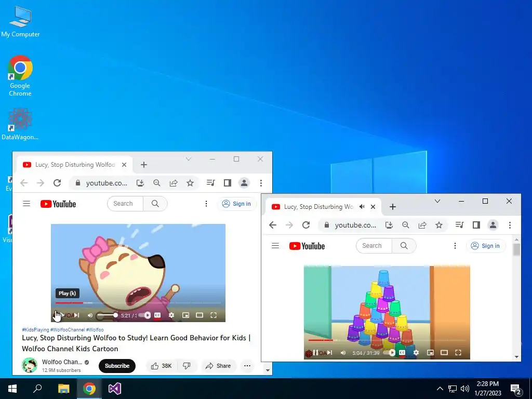Toggle closed captions in the right video player
The height and width of the screenshot is (399, 532).
pyautogui.click(x=402, y=353)
